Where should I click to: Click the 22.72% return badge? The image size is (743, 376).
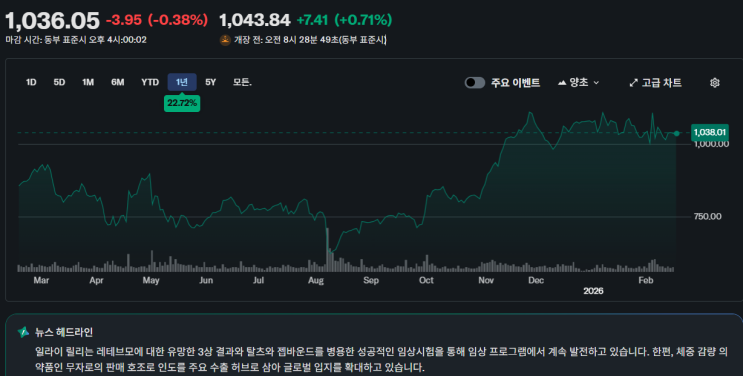tap(182, 103)
